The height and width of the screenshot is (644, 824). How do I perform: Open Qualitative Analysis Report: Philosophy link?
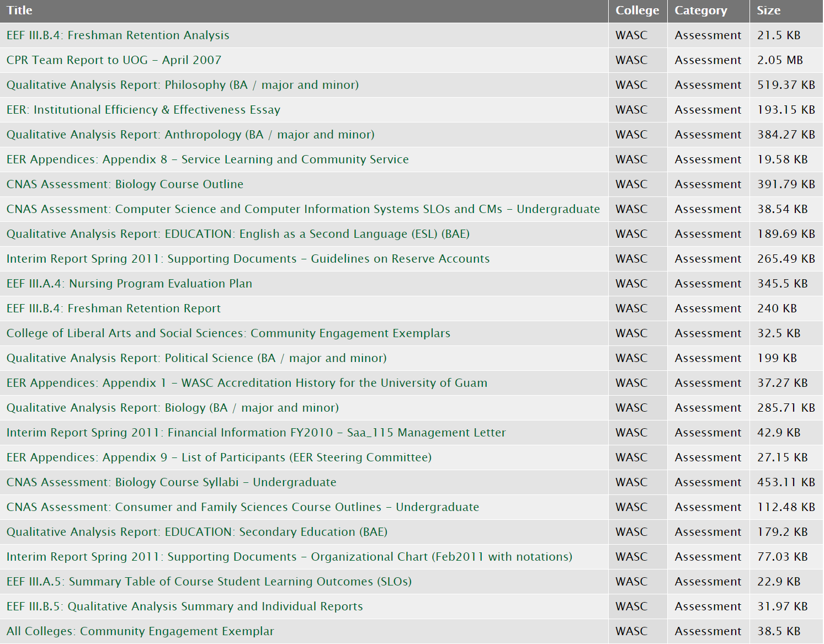(183, 85)
